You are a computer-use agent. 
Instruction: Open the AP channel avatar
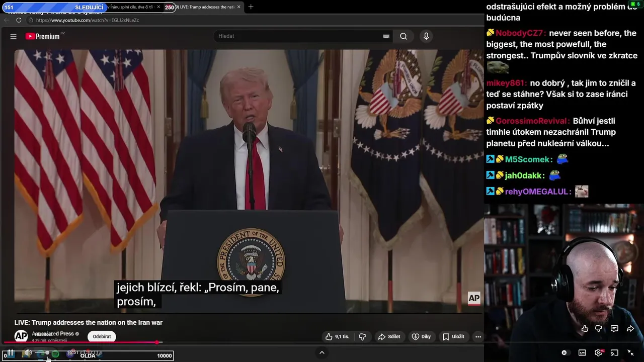21,336
